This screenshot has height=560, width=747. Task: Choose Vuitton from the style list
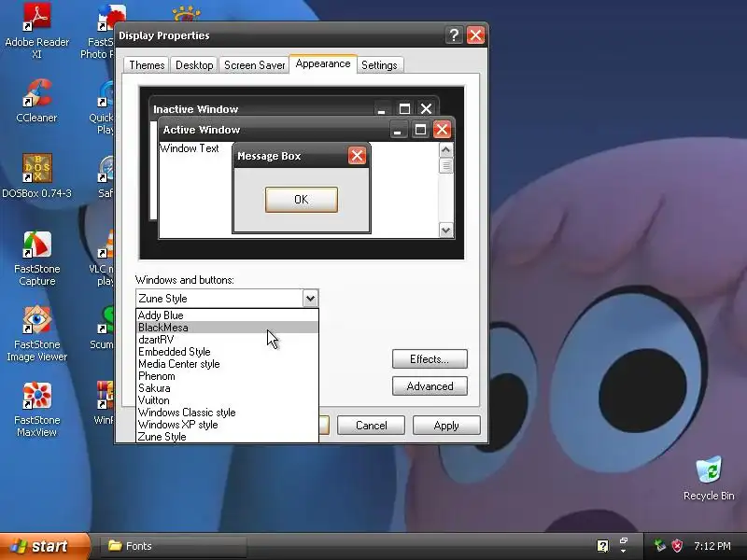coord(227,400)
